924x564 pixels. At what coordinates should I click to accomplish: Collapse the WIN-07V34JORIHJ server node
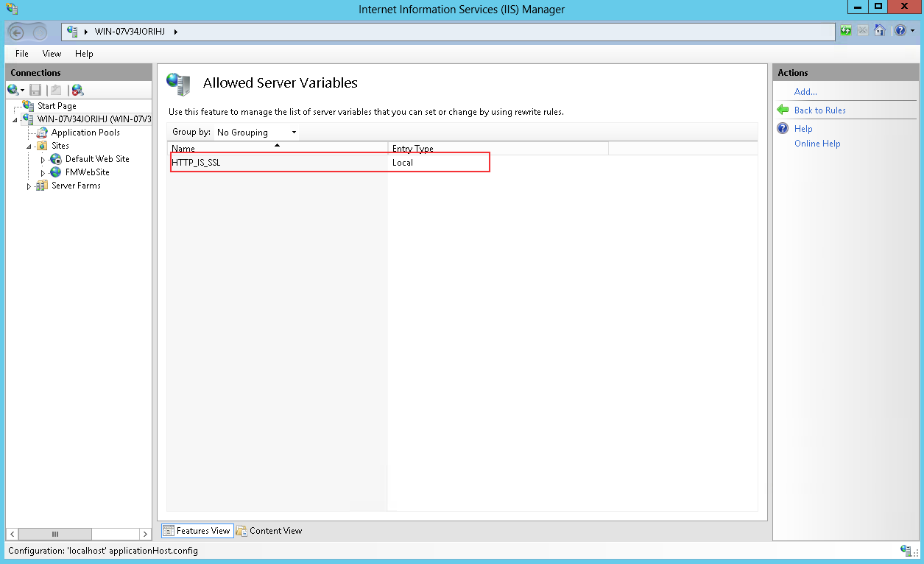(x=15, y=119)
